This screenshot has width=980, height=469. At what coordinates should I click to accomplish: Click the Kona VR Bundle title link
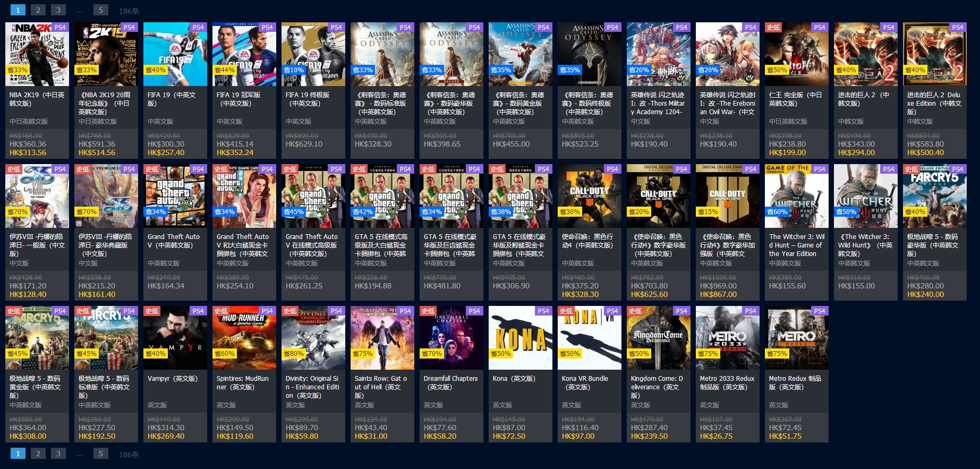(x=585, y=382)
